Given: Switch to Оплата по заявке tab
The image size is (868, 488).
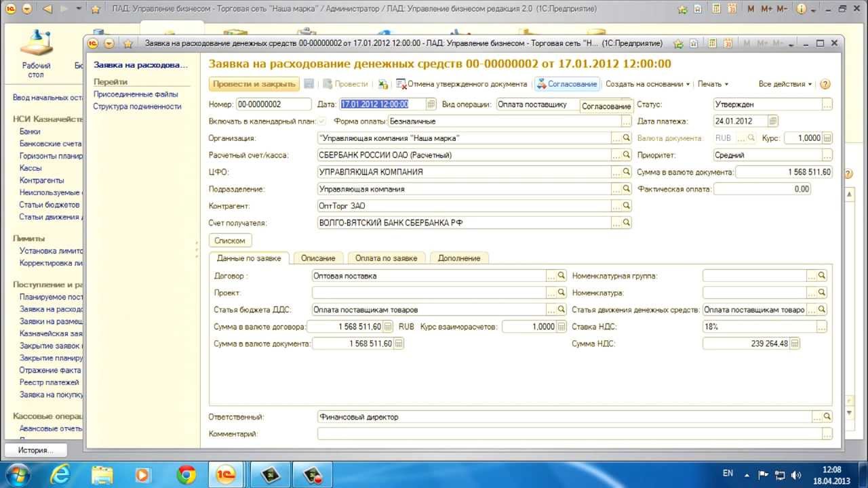Looking at the screenshot, I should click(x=387, y=258).
